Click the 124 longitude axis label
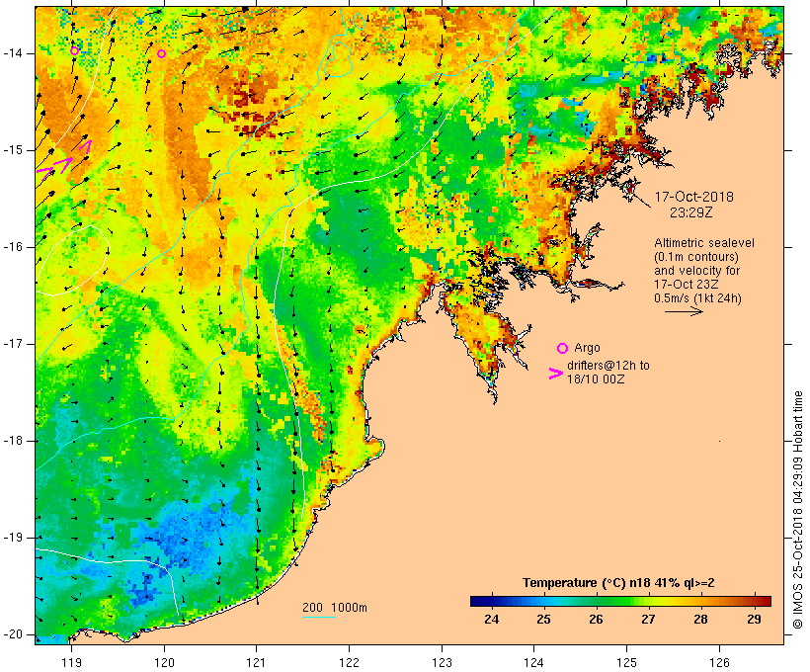Screen dimensions: 810x672 click(x=533, y=662)
